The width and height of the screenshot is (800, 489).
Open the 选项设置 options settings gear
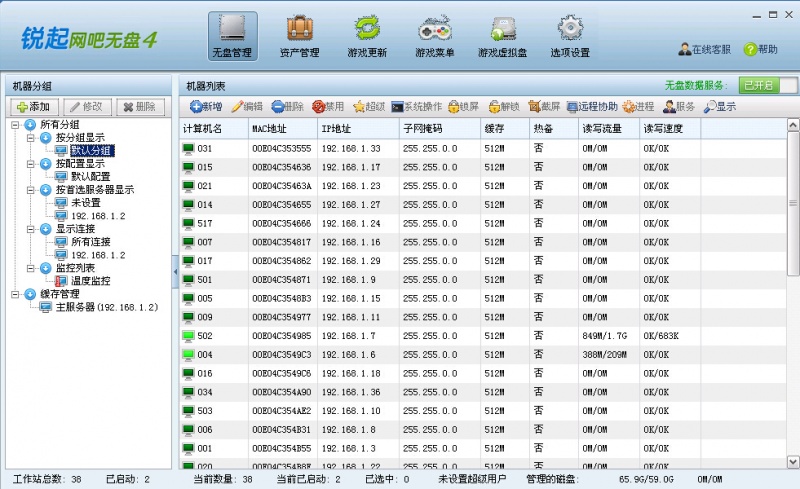tap(569, 36)
